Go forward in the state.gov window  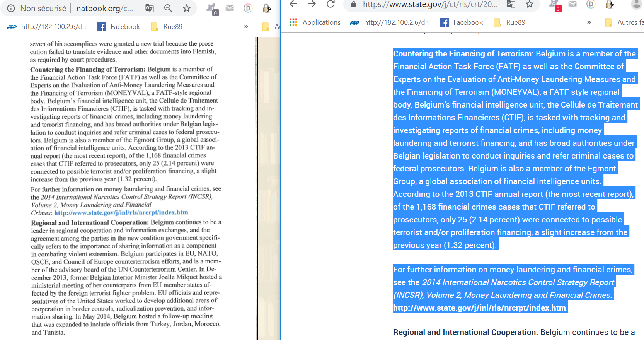point(312,4)
